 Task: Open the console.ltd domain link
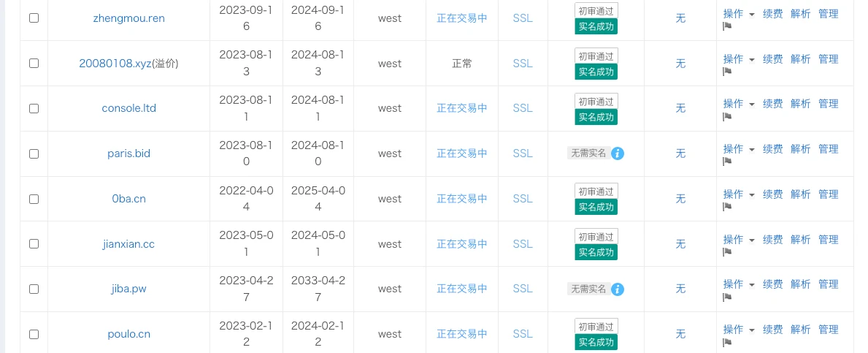128,108
